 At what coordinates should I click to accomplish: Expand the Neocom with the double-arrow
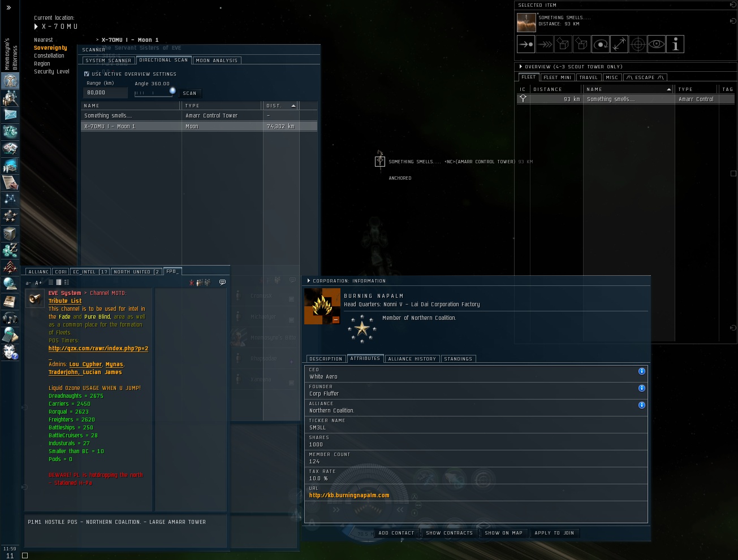coord(8,8)
